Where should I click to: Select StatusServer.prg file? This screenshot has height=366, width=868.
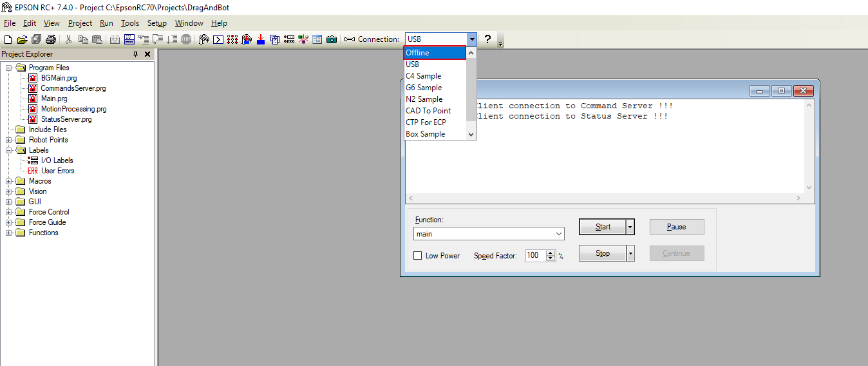coord(66,119)
